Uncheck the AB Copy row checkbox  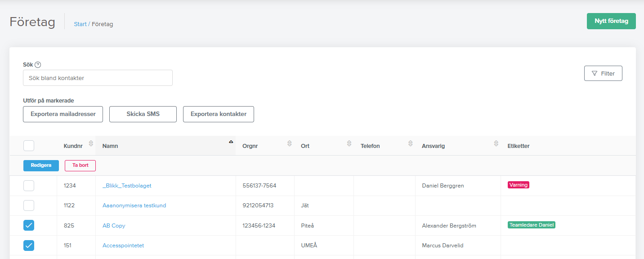[x=29, y=226]
